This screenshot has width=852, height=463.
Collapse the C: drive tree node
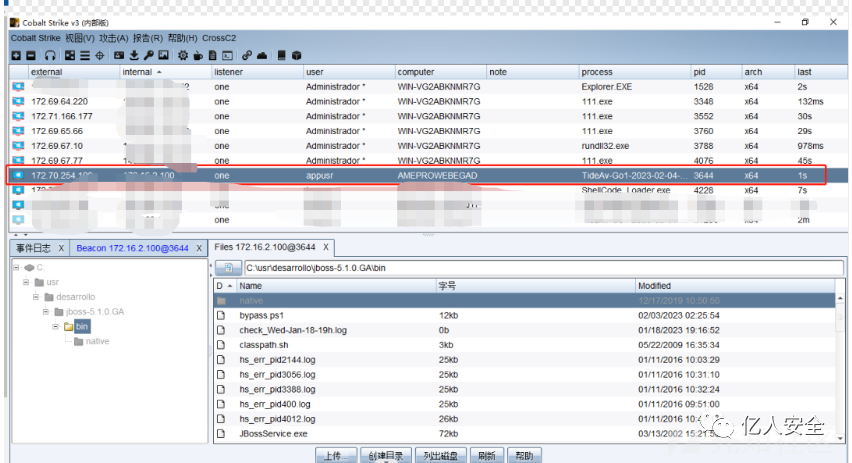point(16,267)
